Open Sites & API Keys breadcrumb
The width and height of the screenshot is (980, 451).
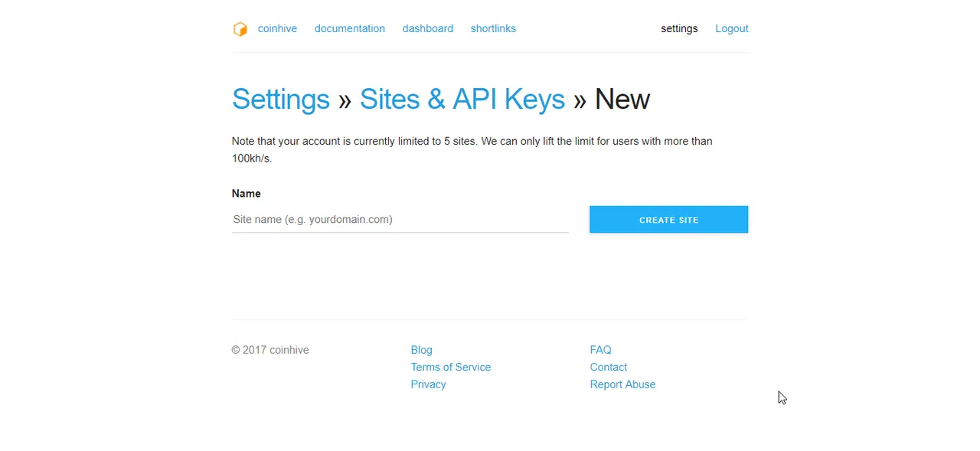[x=462, y=100]
